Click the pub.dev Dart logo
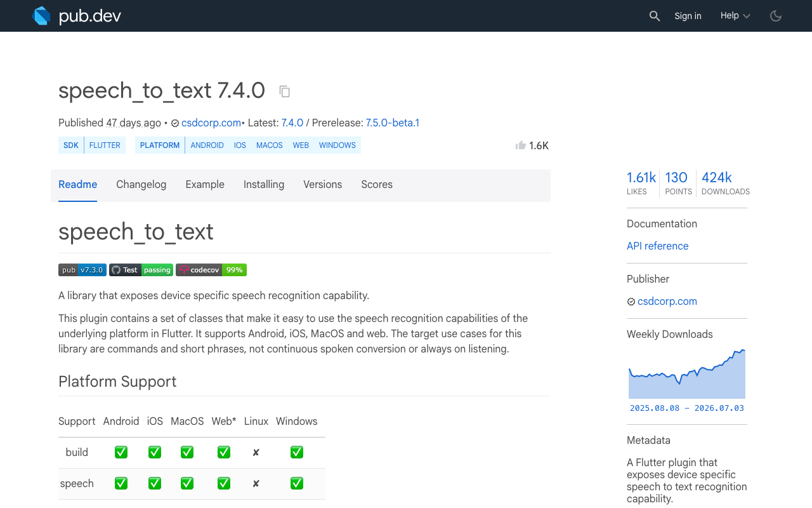812x508 pixels. coord(41,16)
